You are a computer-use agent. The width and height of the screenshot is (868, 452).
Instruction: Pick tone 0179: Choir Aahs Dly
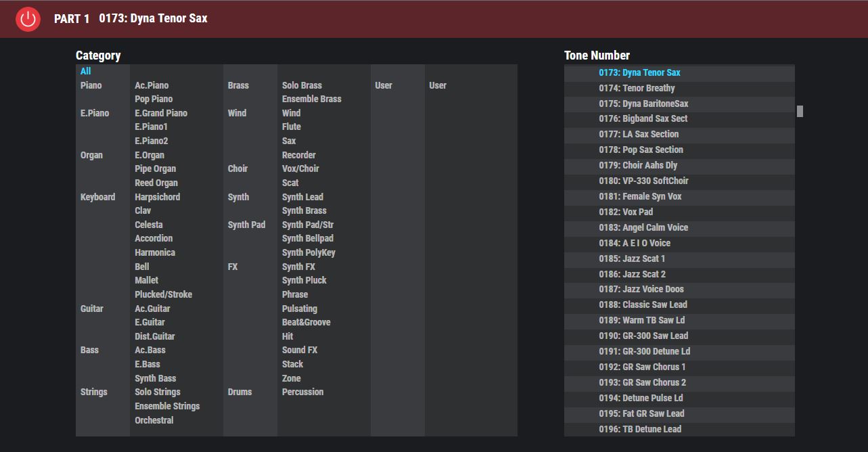tap(638, 165)
